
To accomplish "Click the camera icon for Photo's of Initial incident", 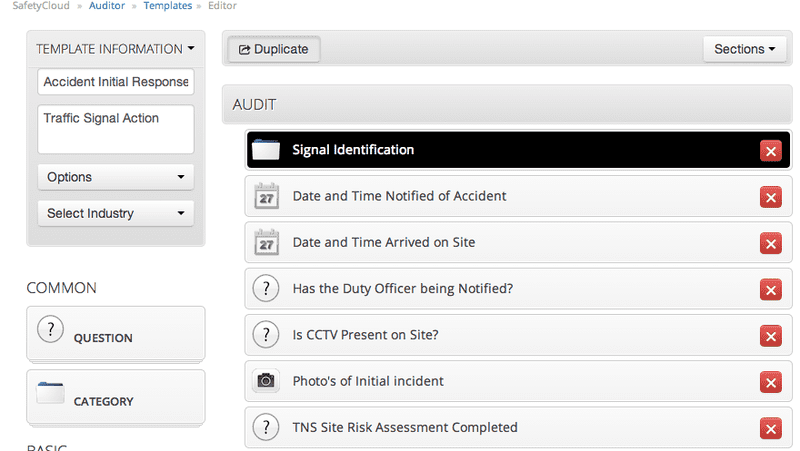I will click(x=266, y=381).
